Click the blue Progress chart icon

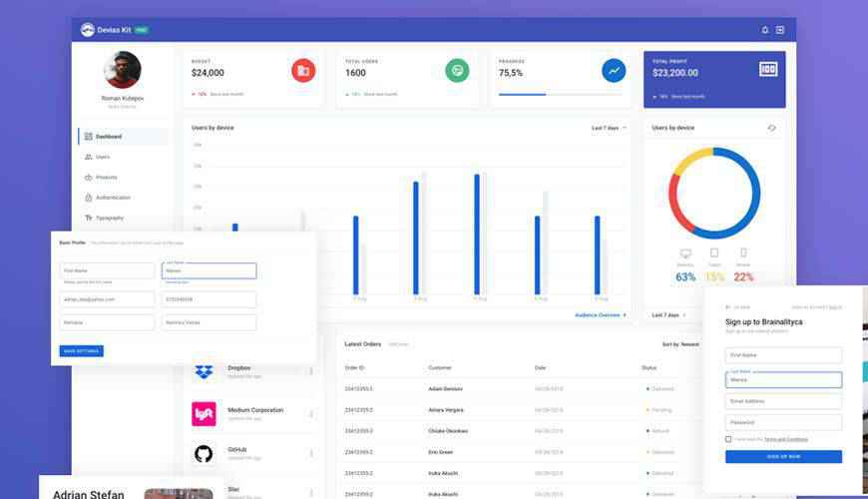click(614, 71)
